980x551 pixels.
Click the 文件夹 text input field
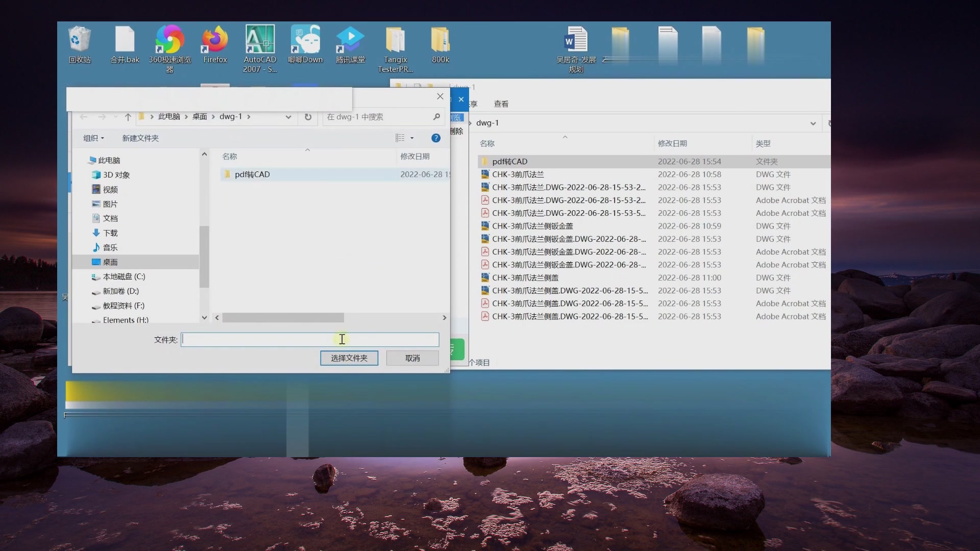click(309, 340)
